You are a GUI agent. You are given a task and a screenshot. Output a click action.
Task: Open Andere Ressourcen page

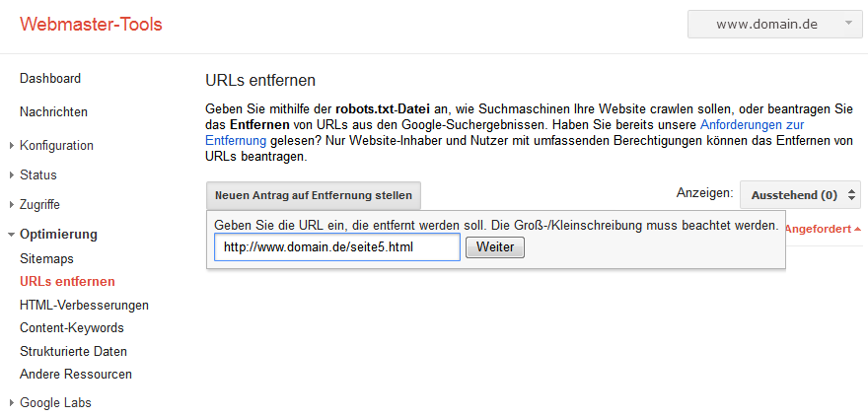pos(76,375)
